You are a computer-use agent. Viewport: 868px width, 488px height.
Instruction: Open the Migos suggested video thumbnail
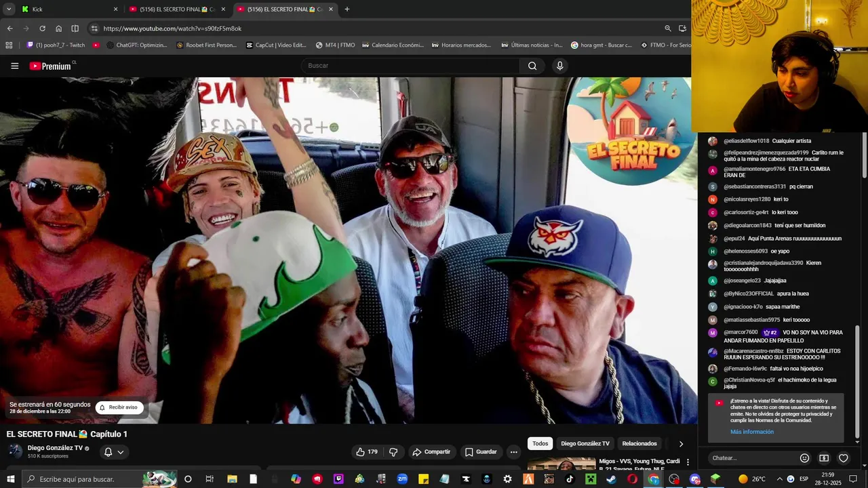pyautogui.click(x=561, y=464)
